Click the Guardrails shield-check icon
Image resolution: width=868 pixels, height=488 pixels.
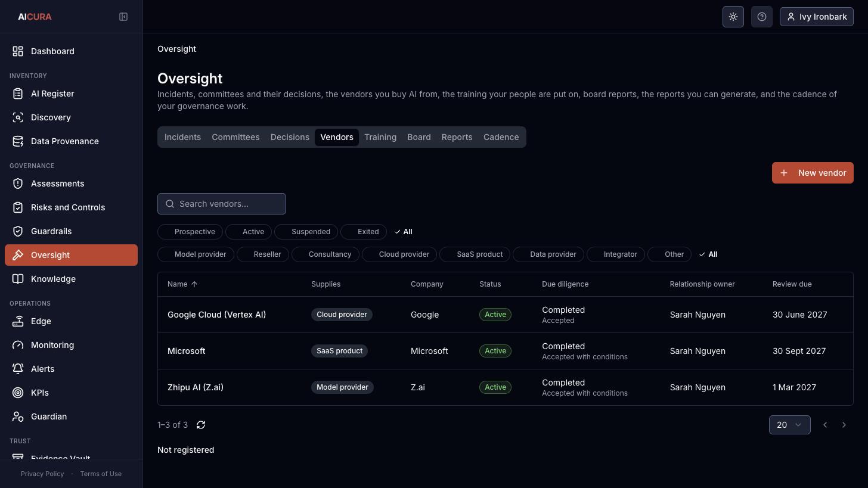[18, 231]
